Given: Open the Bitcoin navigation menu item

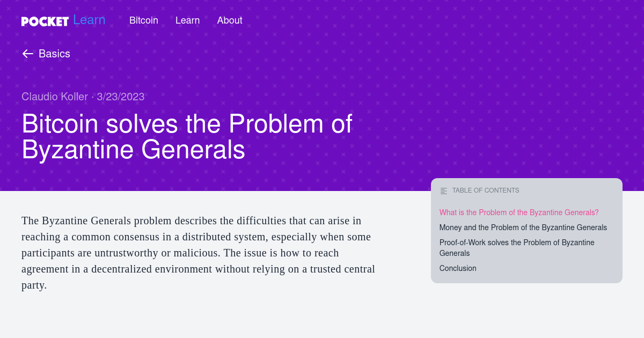Looking at the screenshot, I should point(144,20).
